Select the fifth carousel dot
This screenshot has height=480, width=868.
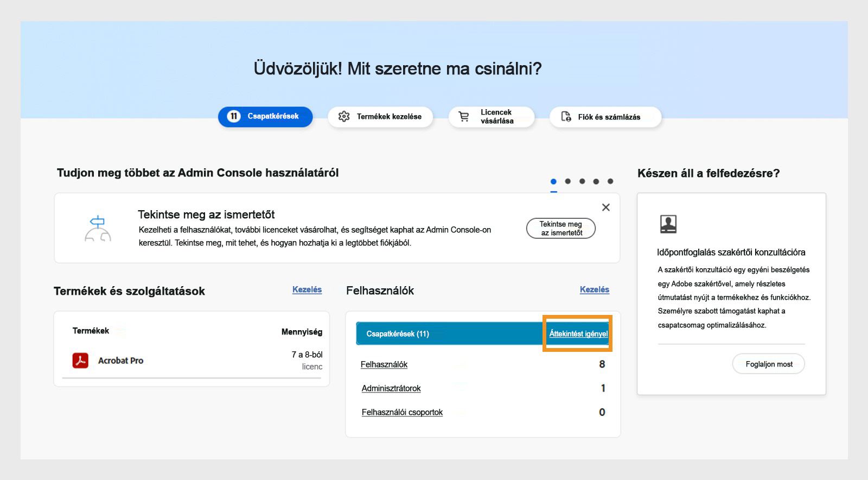(x=610, y=181)
